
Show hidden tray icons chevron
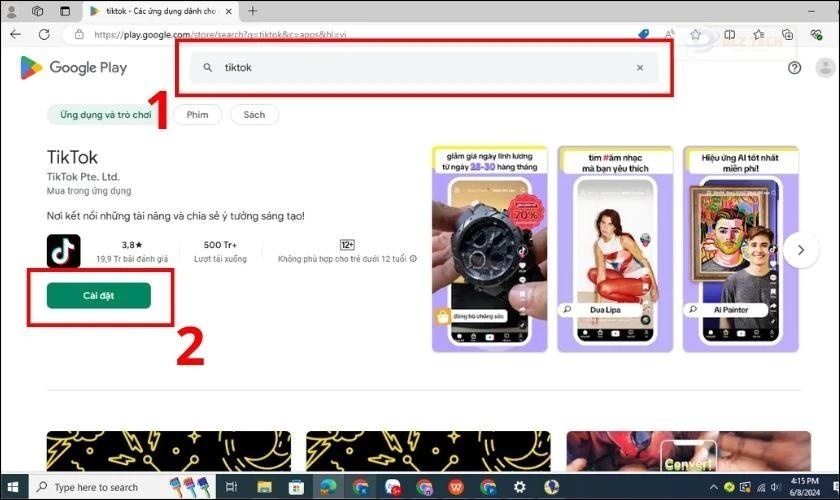click(x=713, y=487)
